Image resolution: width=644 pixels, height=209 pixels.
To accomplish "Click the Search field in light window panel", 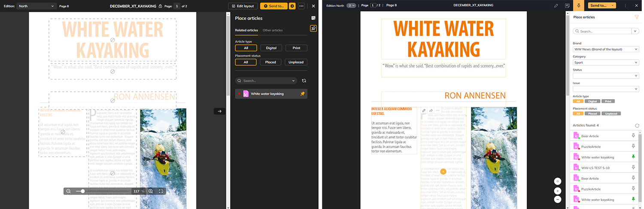I will click(x=602, y=31).
